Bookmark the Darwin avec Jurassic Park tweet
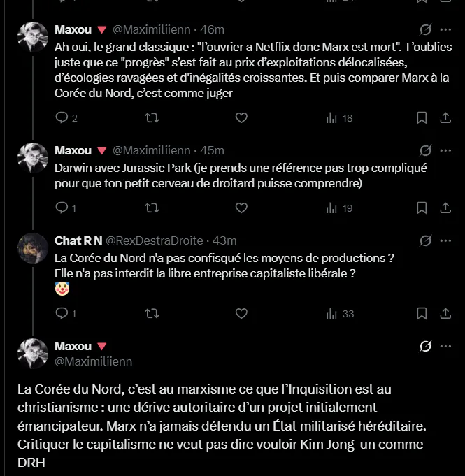The width and height of the screenshot is (465, 476). tap(422, 208)
